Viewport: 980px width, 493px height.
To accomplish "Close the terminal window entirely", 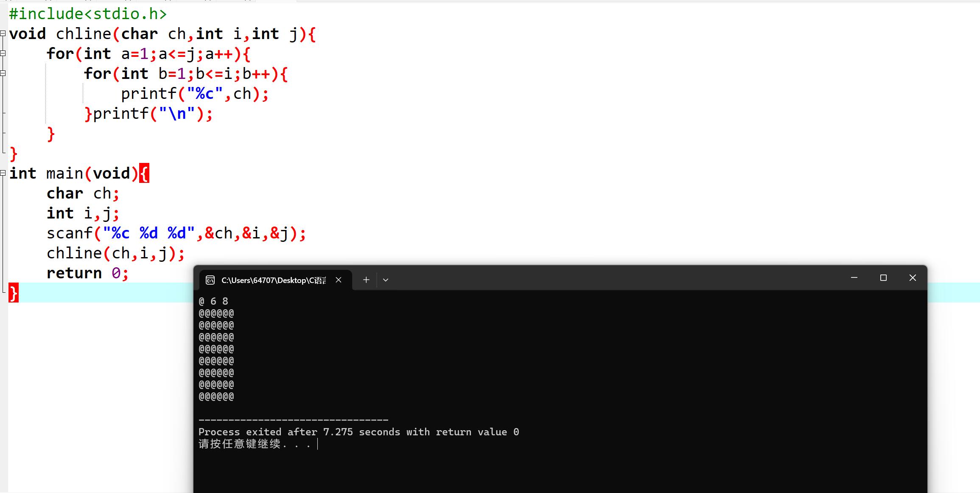I will 913,278.
